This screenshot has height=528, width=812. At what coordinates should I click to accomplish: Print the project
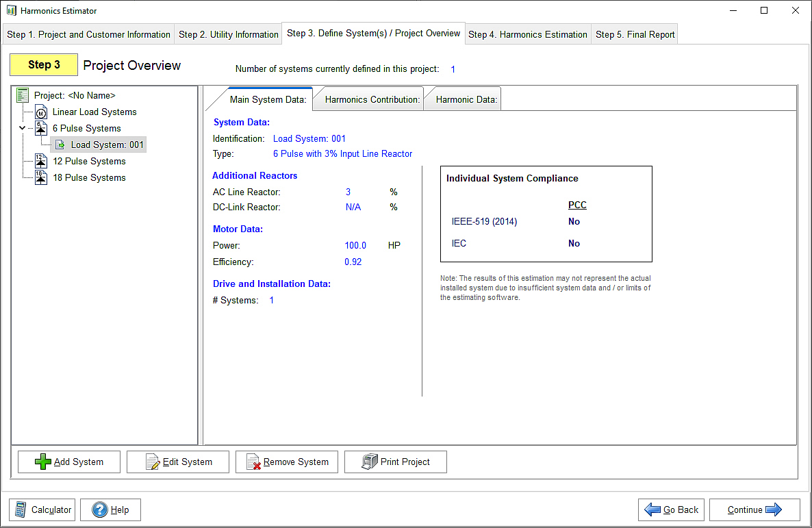coord(396,462)
